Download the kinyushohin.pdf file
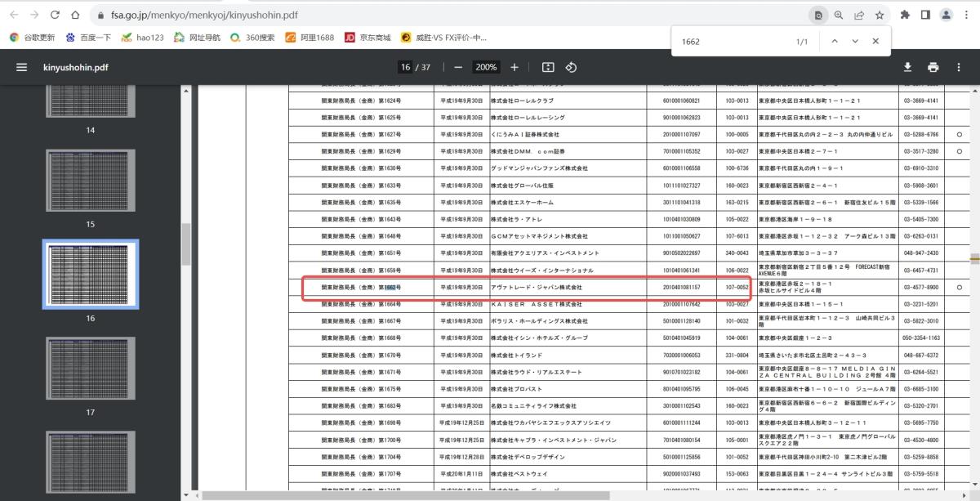 tap(907, 67)
